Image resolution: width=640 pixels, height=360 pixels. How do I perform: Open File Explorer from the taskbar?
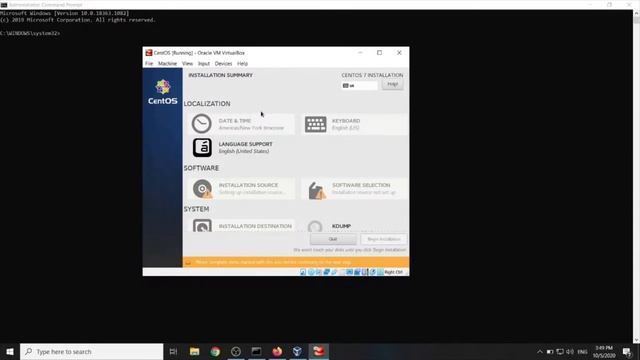(195, 351)
